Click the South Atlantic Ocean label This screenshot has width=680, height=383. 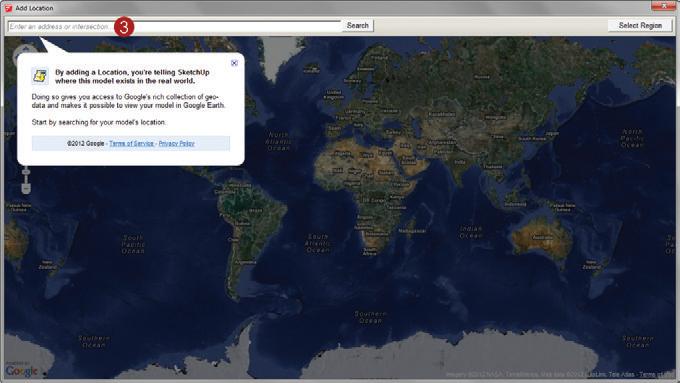pyautogui.click(x=318, y=243)
